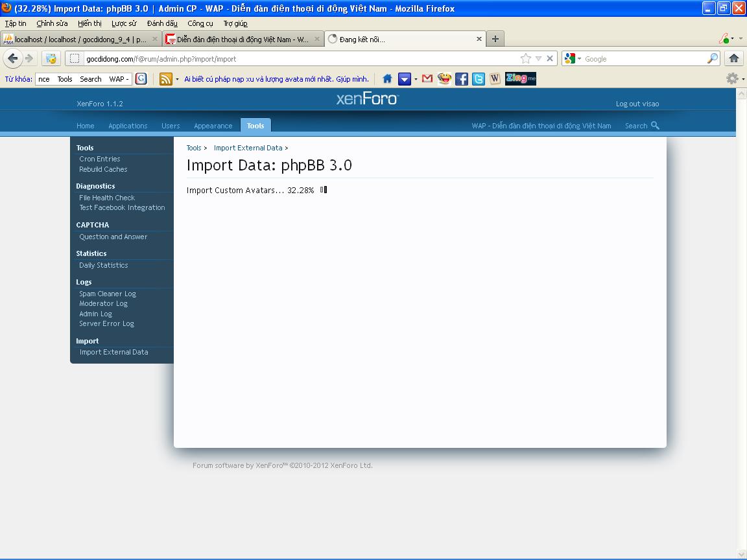This screenshot has width=747, height=560.
Task: Go back with the browser back arrow
Action: (x=13, y=58)
